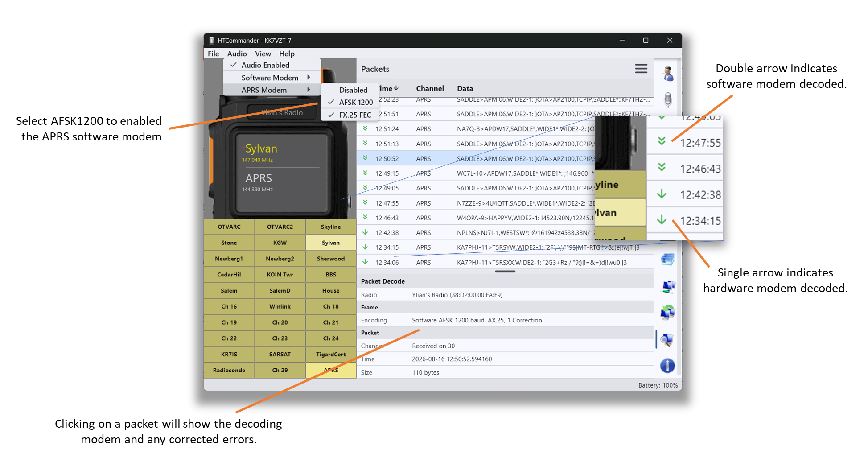Viewport: 868px width, 466px height.
Task: Select the OTVARC channel button
Action: [x=229, y=227]
